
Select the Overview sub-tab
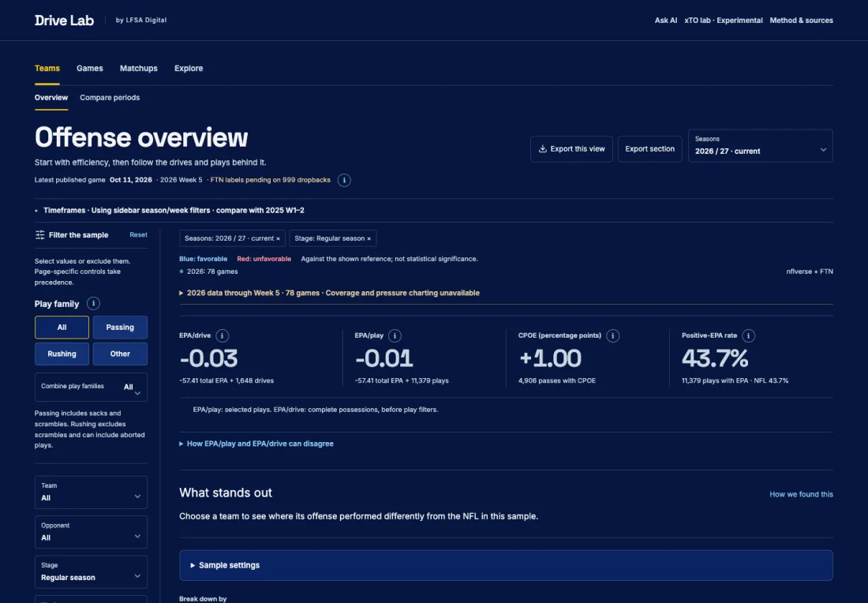pos(51,97)
